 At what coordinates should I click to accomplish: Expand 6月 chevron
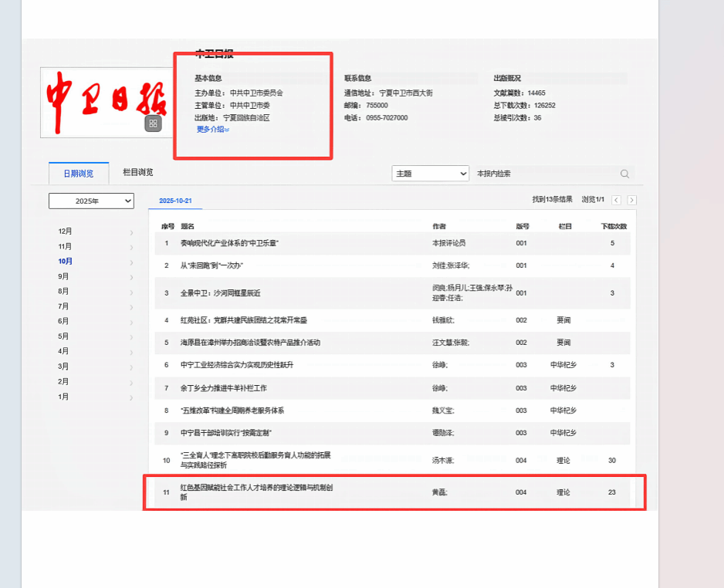click(131, 323)
